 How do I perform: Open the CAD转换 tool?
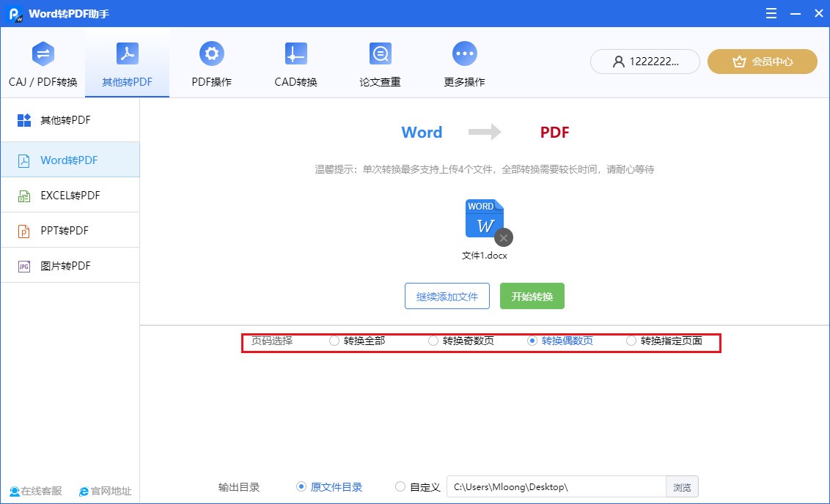point(295,64)
